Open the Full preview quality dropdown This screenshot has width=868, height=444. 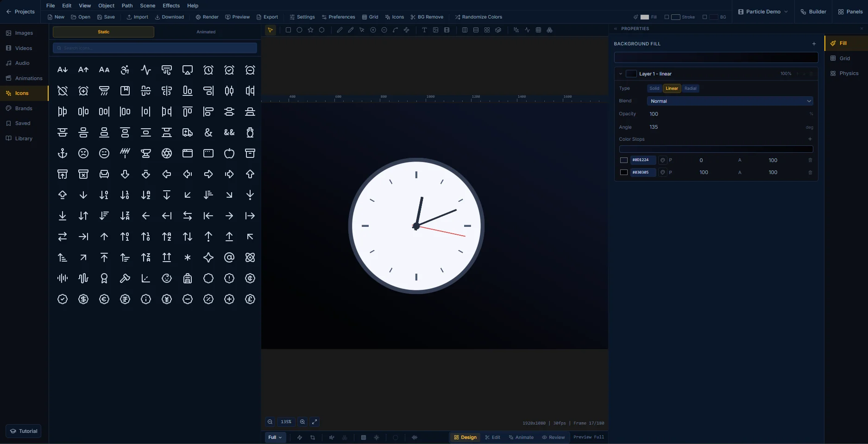point(275,438)
